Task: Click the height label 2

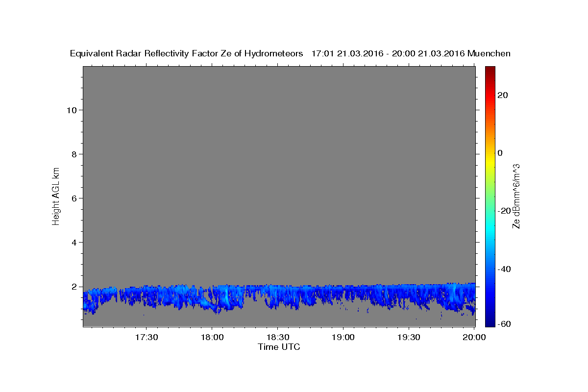Action: pyautogui.click(x=74, y=286)
